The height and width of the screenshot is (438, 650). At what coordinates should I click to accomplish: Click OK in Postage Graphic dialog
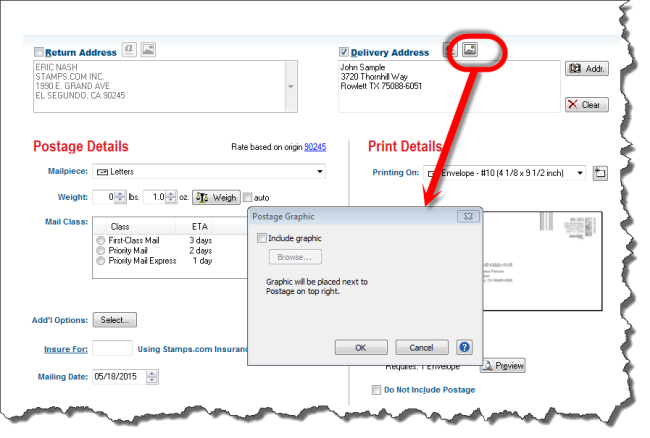click(x=361, y=347)
